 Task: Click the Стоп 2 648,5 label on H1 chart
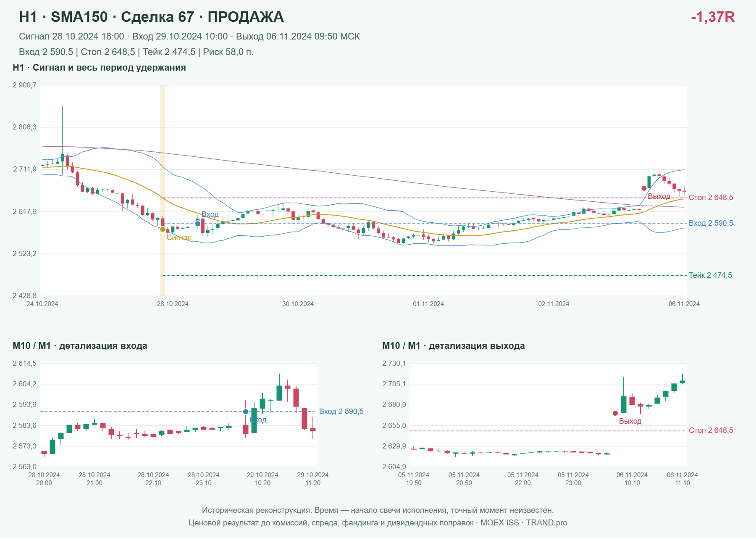[711, 198]
